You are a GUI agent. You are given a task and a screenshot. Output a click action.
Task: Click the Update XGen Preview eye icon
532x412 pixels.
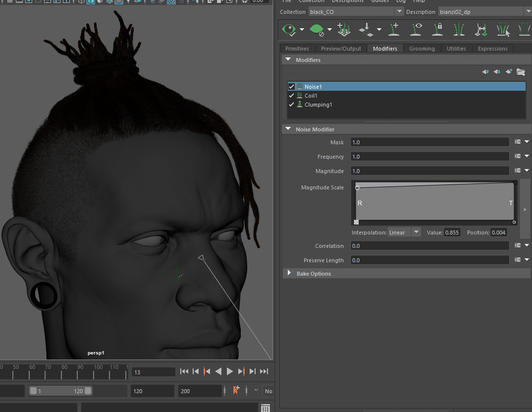[x=289, y=30]
